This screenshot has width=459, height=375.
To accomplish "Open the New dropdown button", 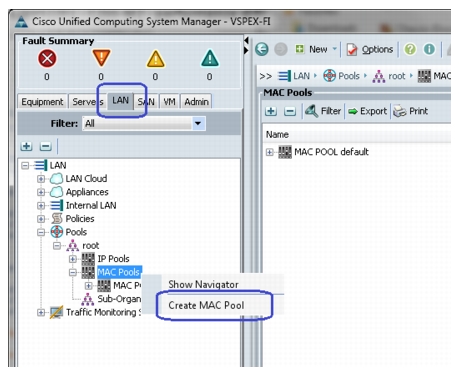I will [316, 49].
